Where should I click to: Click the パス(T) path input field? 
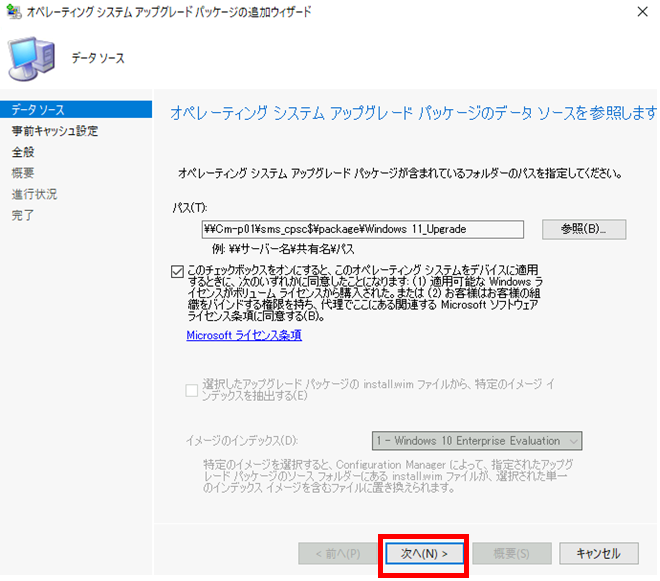click(362, 229)
